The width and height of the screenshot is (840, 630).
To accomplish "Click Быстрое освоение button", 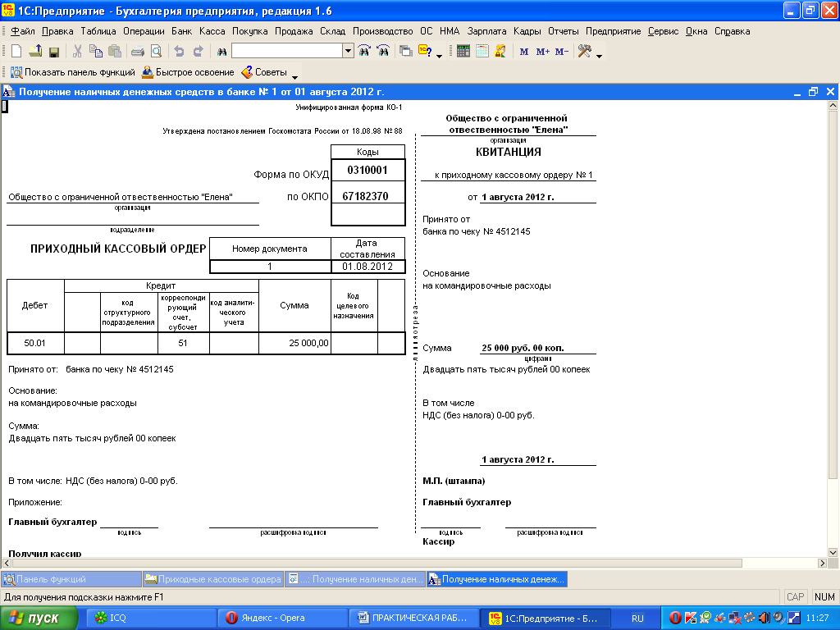I will (188, 72).
